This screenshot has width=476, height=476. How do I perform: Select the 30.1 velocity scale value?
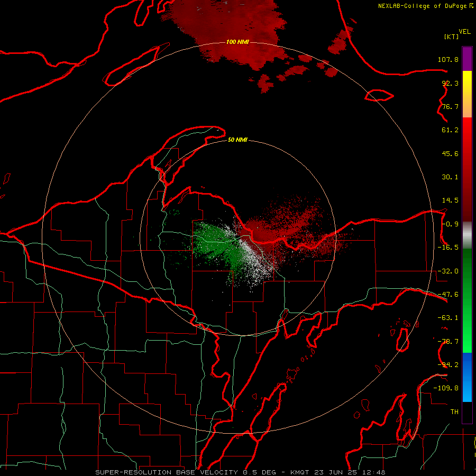click(450, 177)
